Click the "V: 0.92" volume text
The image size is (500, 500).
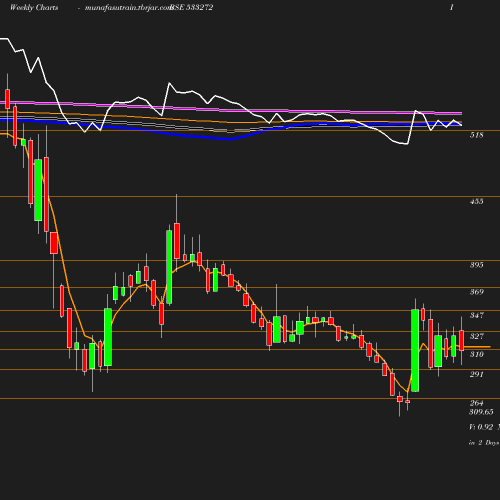pos(481,427)
